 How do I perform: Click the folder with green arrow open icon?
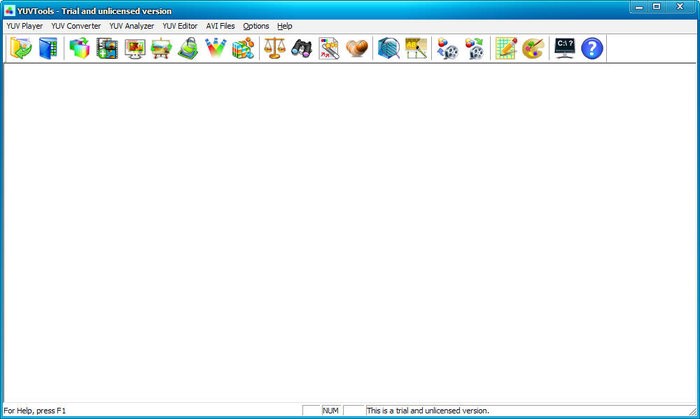21,48
